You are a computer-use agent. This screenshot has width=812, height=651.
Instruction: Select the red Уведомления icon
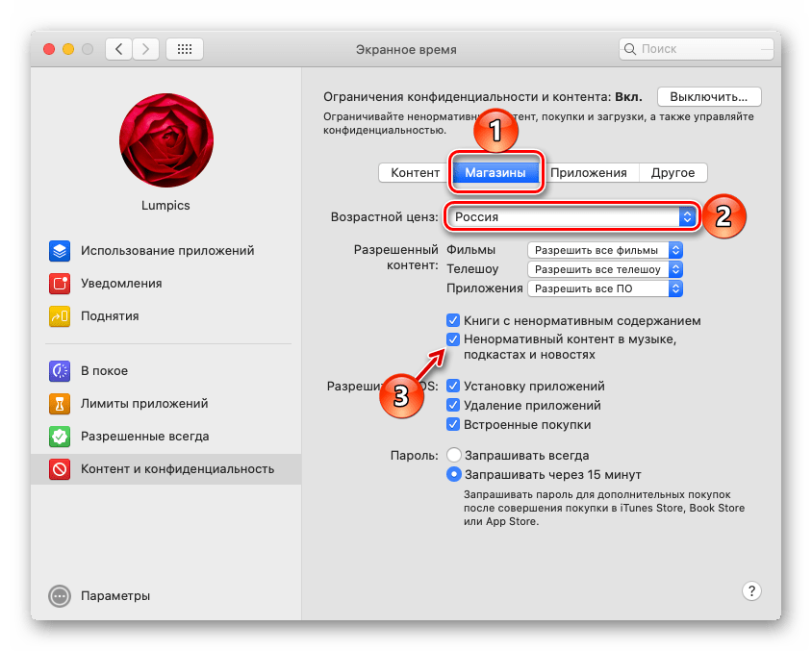(60, 284)
